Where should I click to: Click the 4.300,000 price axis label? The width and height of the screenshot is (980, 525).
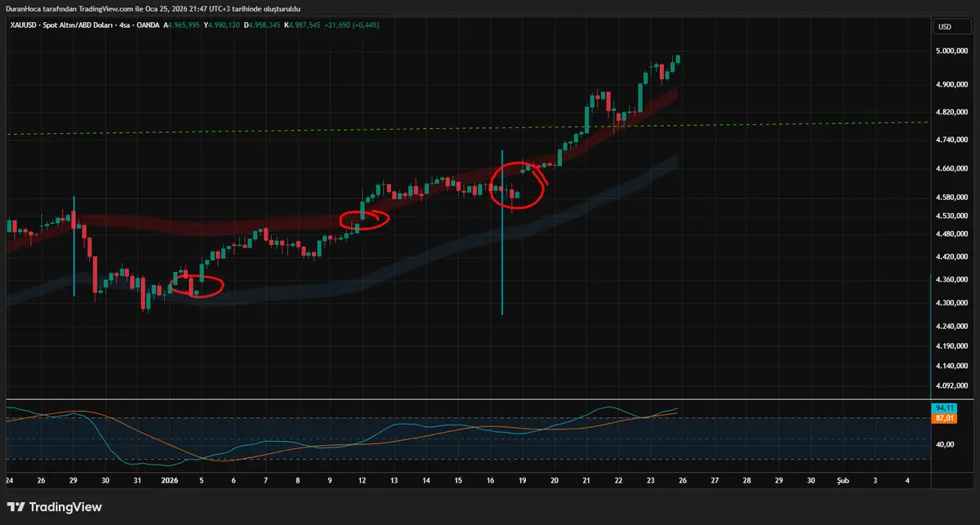953,304
